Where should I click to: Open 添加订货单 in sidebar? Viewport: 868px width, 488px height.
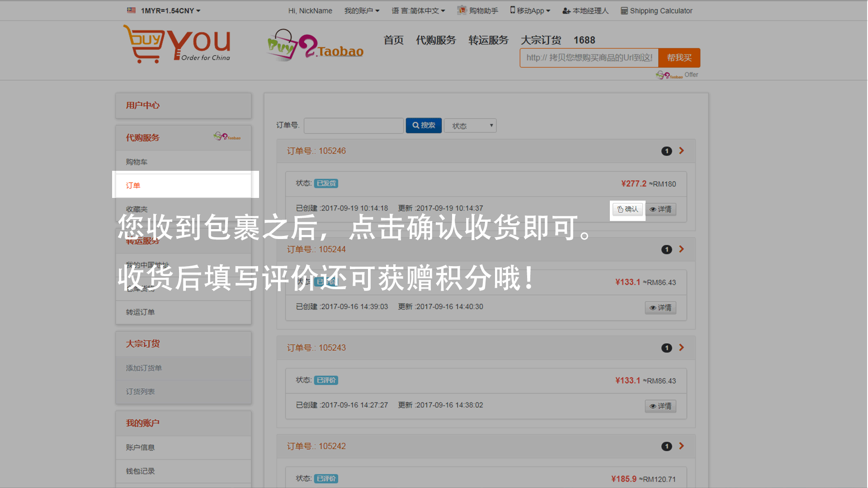183,368
